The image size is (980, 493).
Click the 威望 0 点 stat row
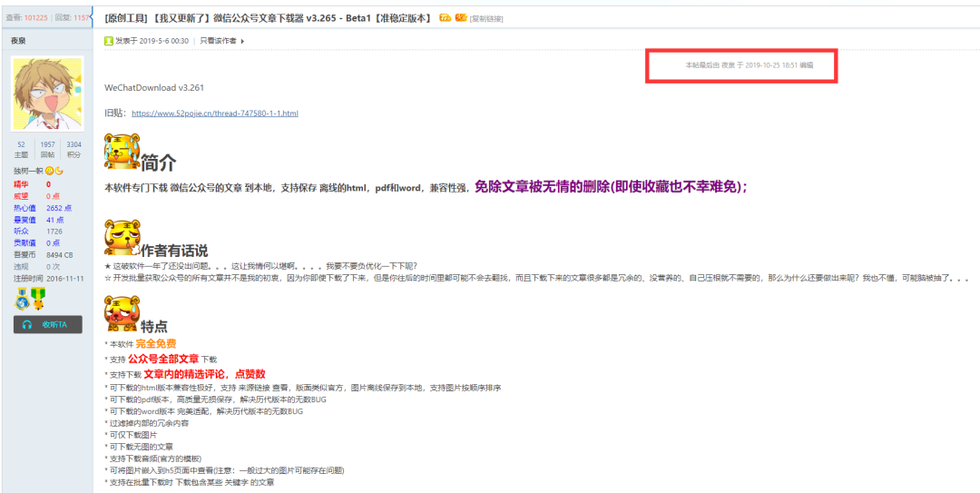[x=36, y=196]
